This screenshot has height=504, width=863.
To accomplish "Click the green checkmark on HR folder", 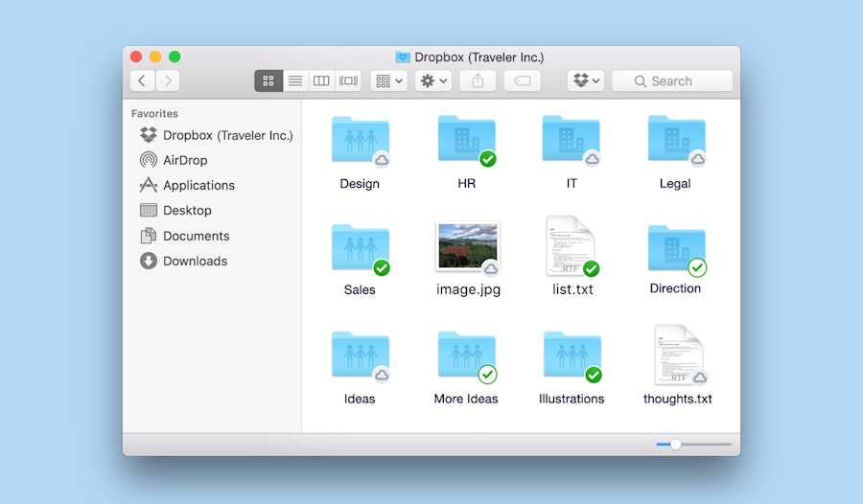I will tap(488, 159).
